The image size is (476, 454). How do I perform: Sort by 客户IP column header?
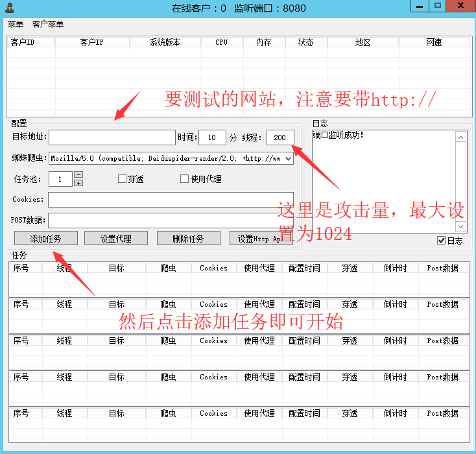[x=92, y=42]
